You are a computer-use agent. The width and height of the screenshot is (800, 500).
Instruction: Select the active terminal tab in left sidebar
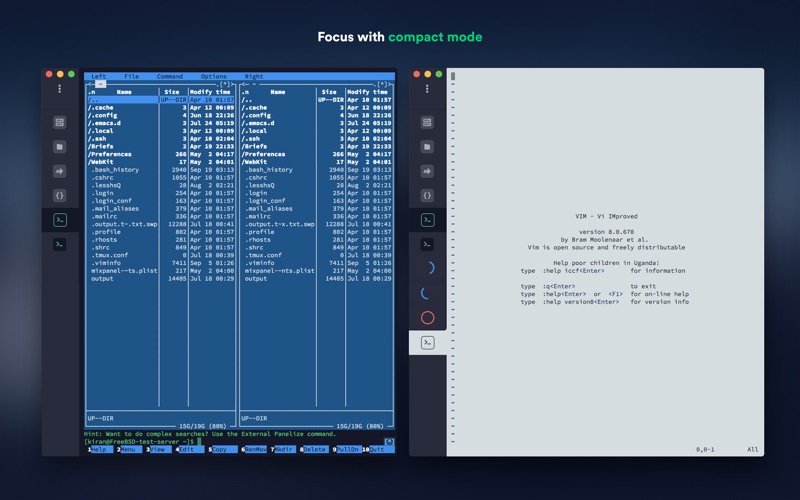[60, 220]
